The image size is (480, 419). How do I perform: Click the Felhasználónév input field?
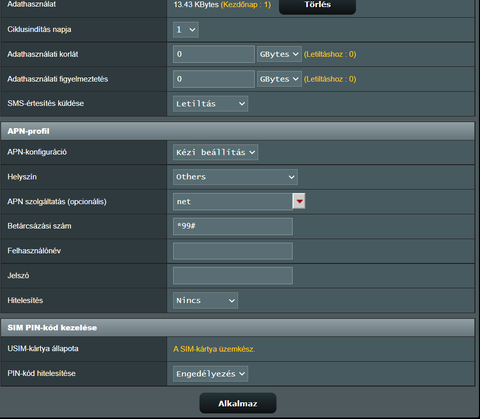click(x=233, y=251)
